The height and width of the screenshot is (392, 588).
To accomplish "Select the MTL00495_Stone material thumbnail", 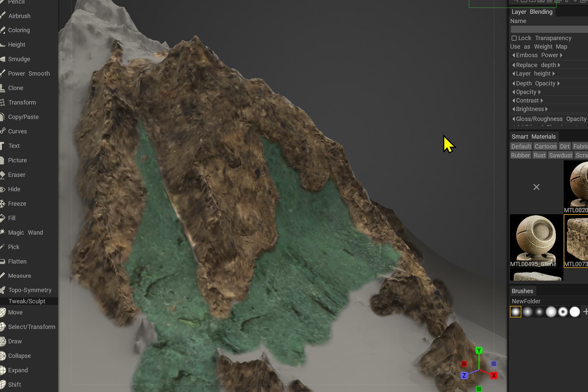I will [536, 241].
